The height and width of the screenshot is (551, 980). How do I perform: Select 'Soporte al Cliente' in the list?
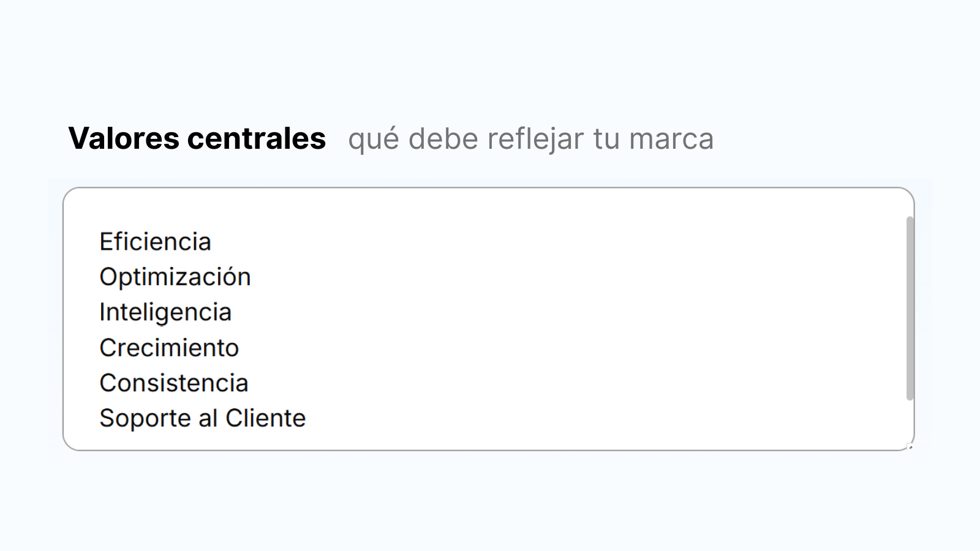(x=202, y=418)
